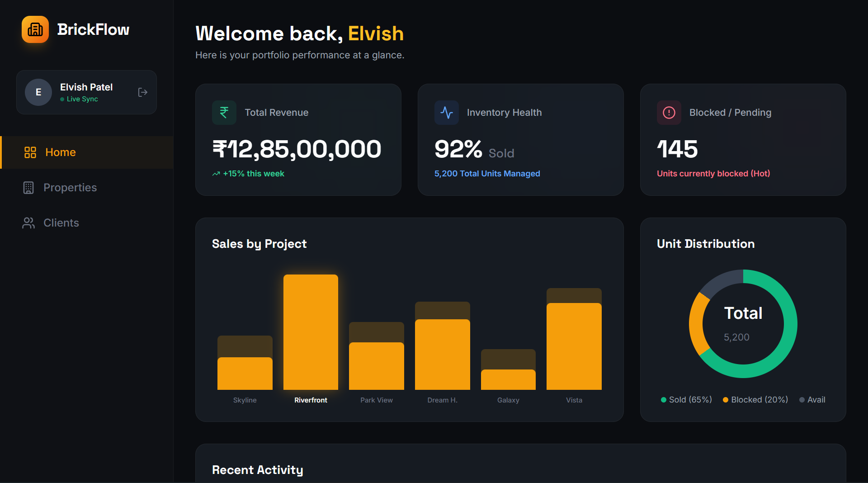The width and height of the screenshot is (868, 483).
Task: Select the Home dashboard icon in sidebar
Action: 29,152
